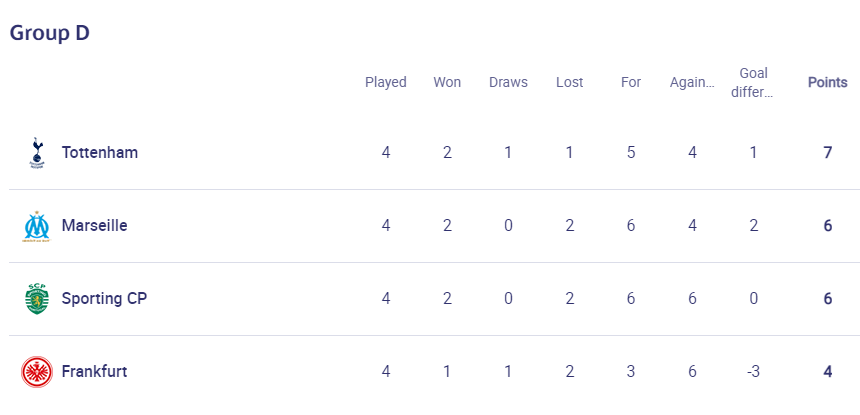Click the Sporting CP club crest icon
Viewport: 860px width, 415px height.
(37, 299)
